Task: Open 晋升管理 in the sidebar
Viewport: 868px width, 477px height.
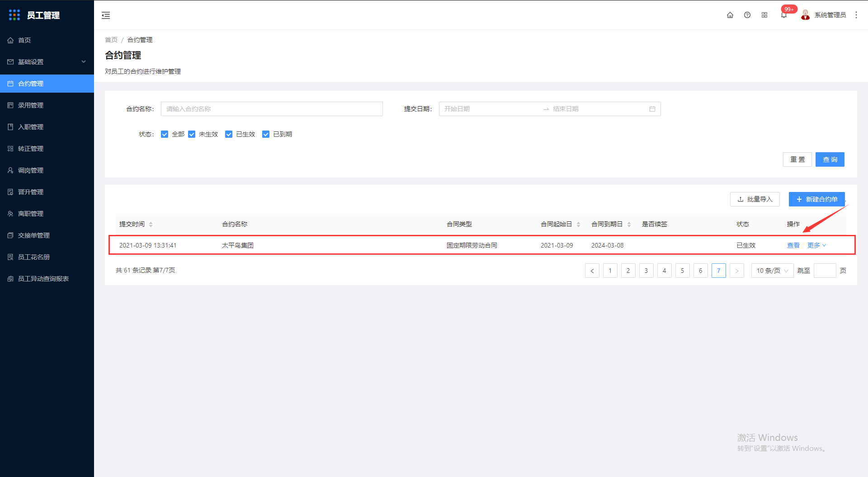Action: click(47, 192)
